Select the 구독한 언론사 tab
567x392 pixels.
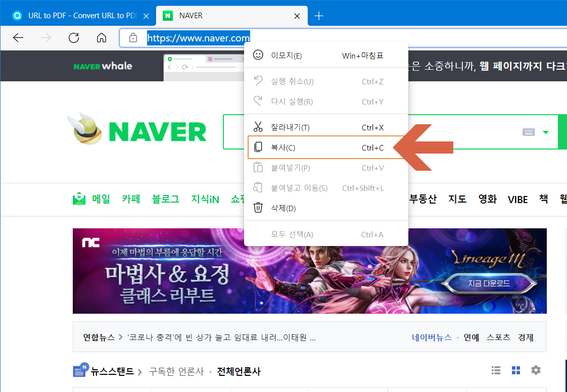(176, 371)
